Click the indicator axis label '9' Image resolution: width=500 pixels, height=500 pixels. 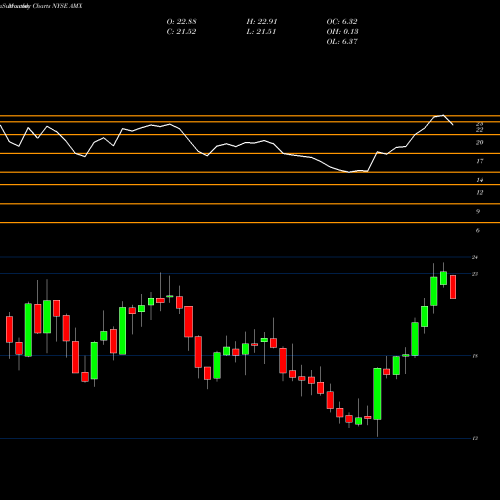(478, 212)
